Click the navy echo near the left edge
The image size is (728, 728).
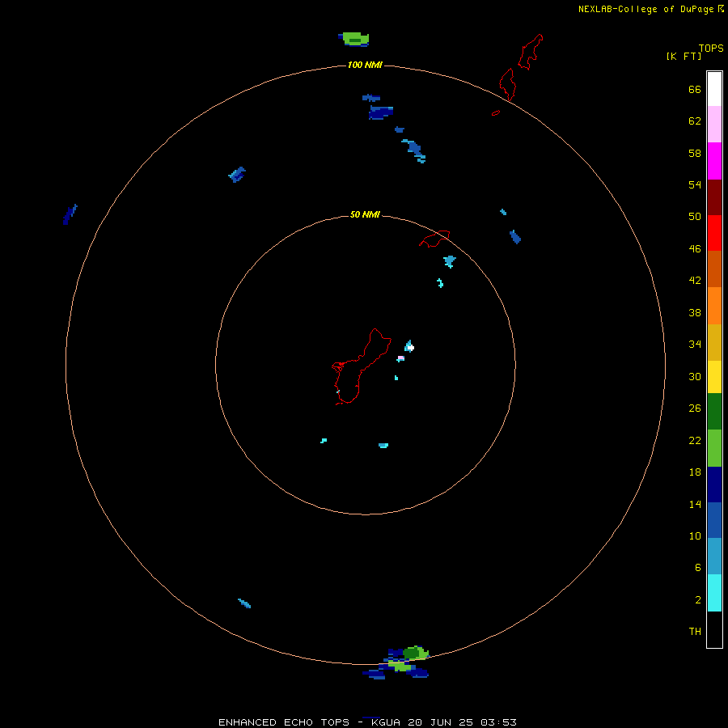coord(70,214)
